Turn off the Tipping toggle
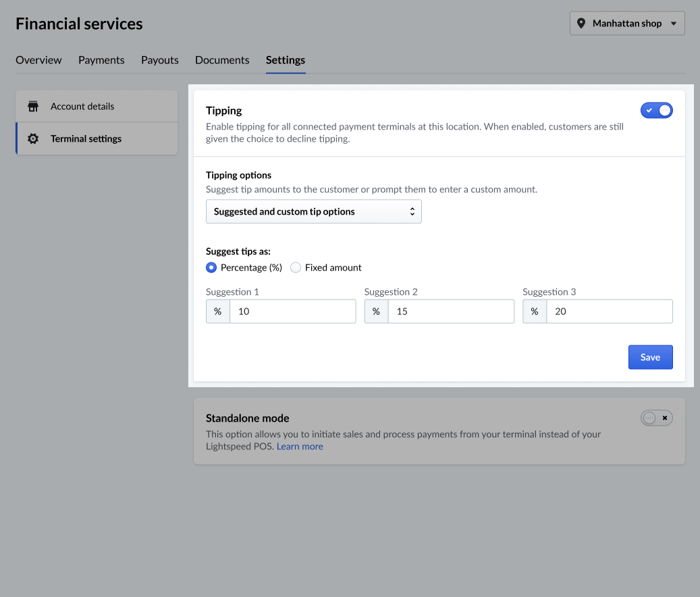700x597 pixels. click(x=656, y=110)
